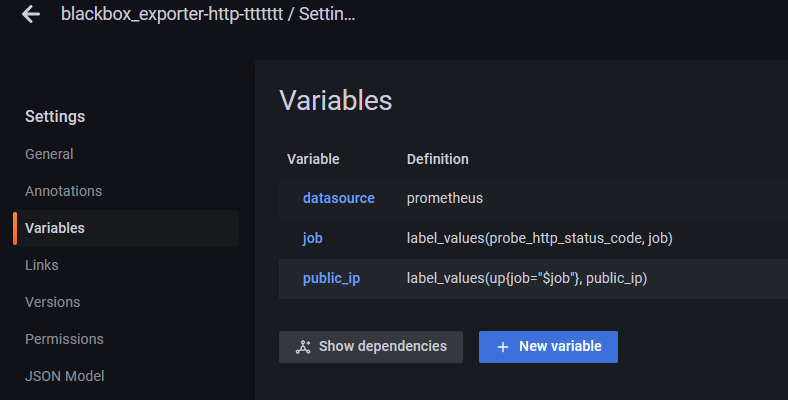
Task: Click the probe_http_status_code label_values definition
Action: (539, 238)
